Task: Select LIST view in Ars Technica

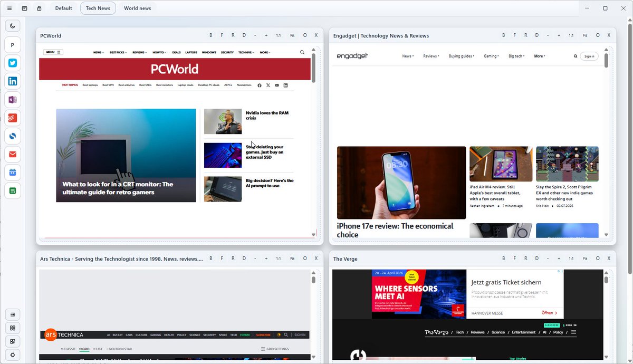Action: click(x=98, y=349)
